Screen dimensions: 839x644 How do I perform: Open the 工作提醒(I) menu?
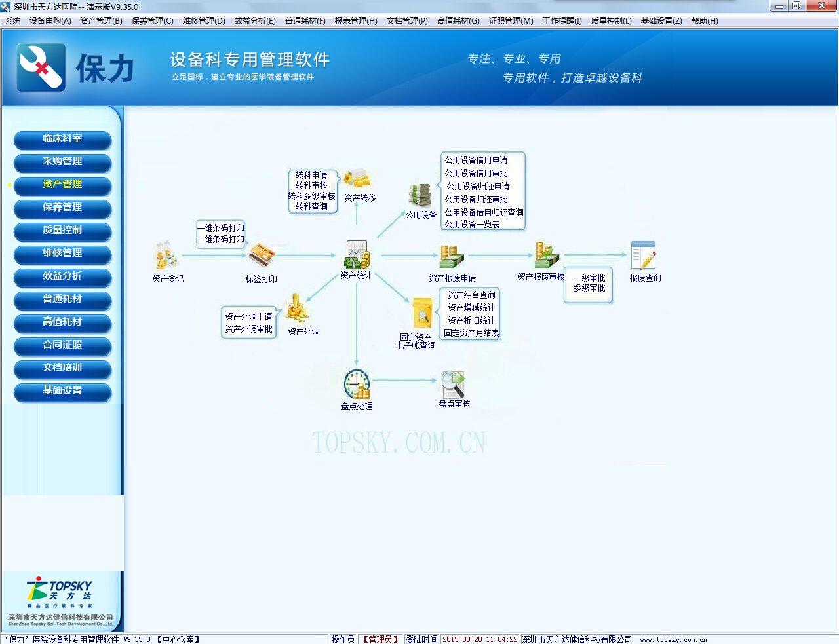[x=562, y=21]
